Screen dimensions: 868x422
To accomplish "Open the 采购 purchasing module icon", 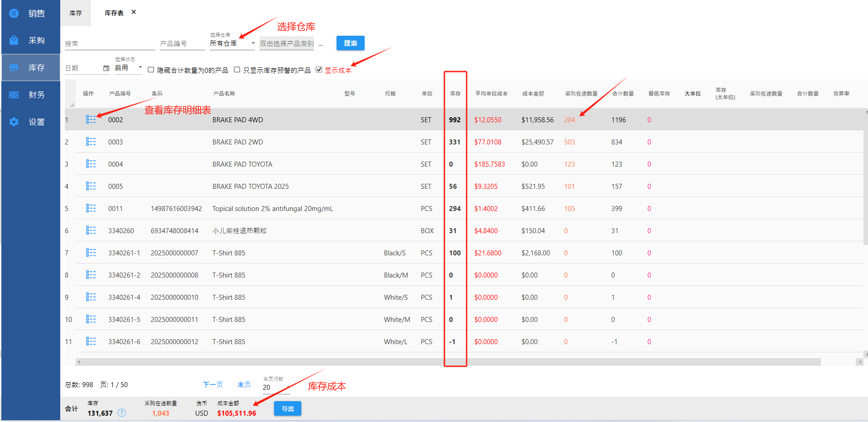I will click(x=14, y=41).
